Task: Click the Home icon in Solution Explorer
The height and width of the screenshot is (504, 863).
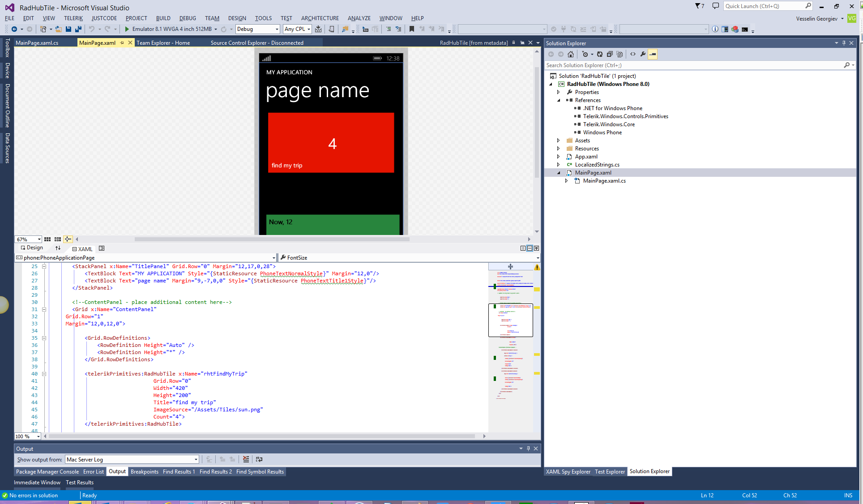Action: 570,54
